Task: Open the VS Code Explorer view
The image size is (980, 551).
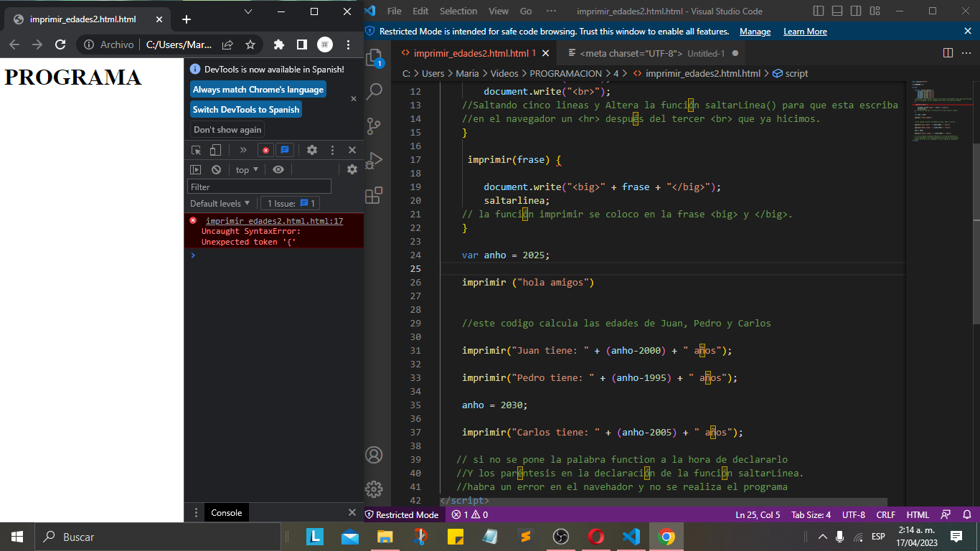Action: 374,57
